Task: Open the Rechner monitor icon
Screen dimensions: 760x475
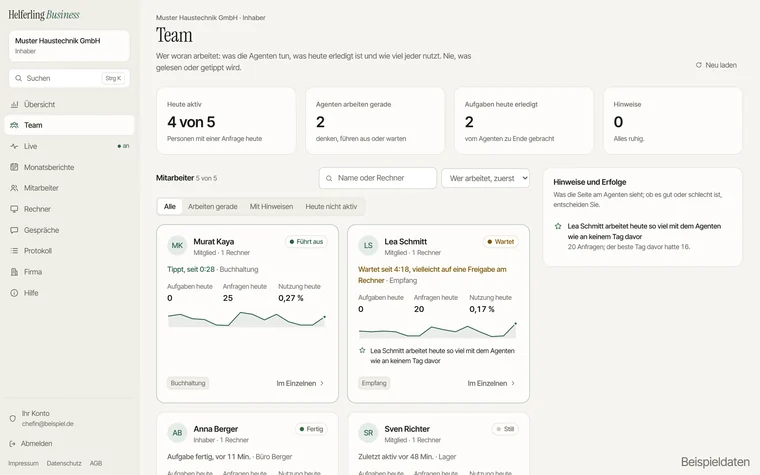Action: 15,209
